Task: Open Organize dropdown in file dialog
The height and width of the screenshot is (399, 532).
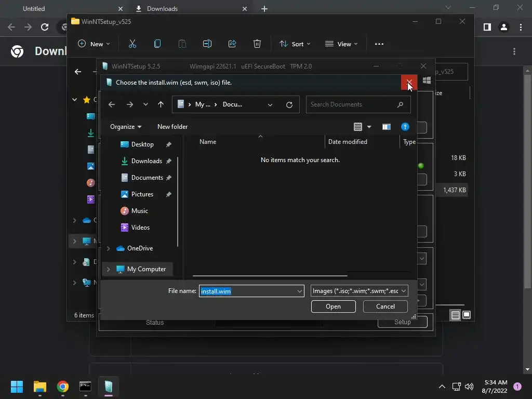Action: [x=126, y=127]
